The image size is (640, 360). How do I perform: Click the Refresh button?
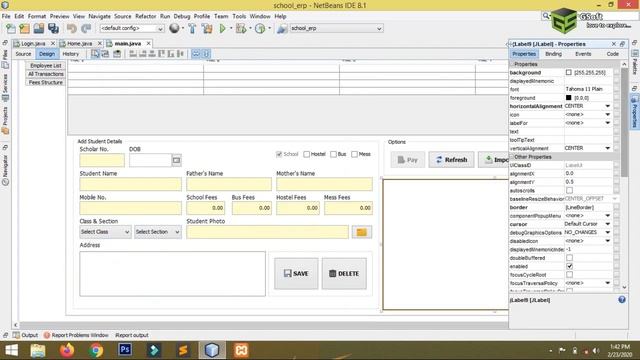click(451, 160)
